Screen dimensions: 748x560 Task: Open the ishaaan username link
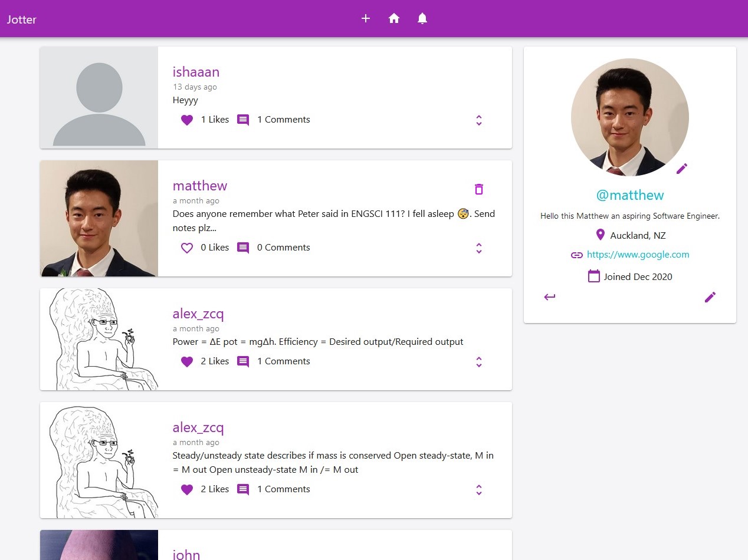click(x=196, y=72)
